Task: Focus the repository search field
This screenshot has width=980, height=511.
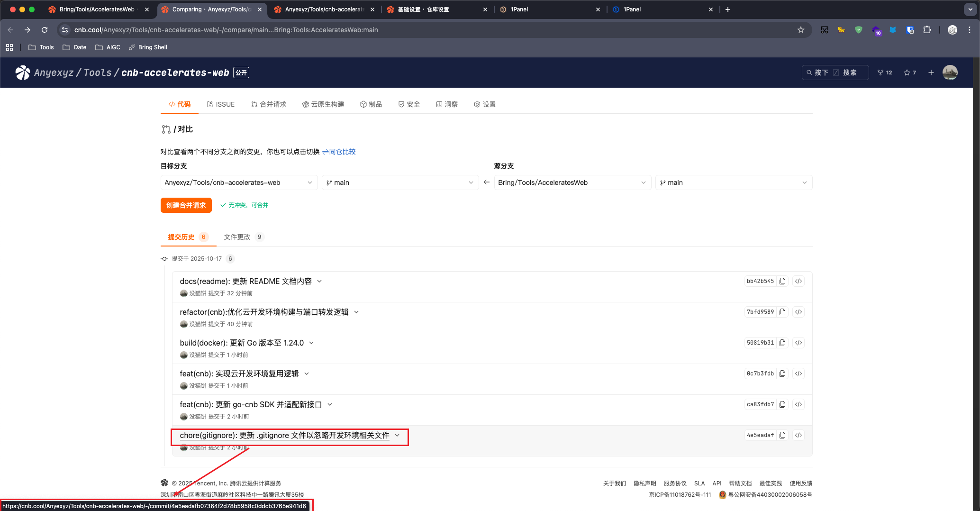Action: pos(835,72)
